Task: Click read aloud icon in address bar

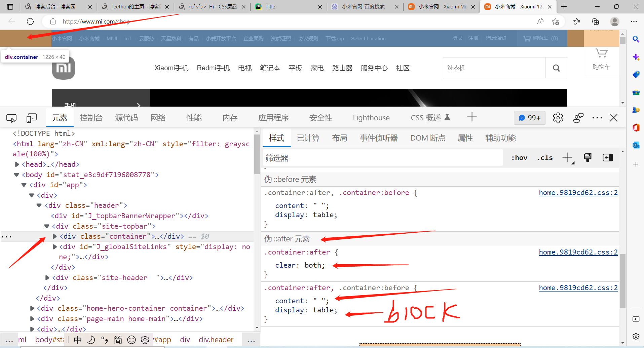Action: pos(540,22)
